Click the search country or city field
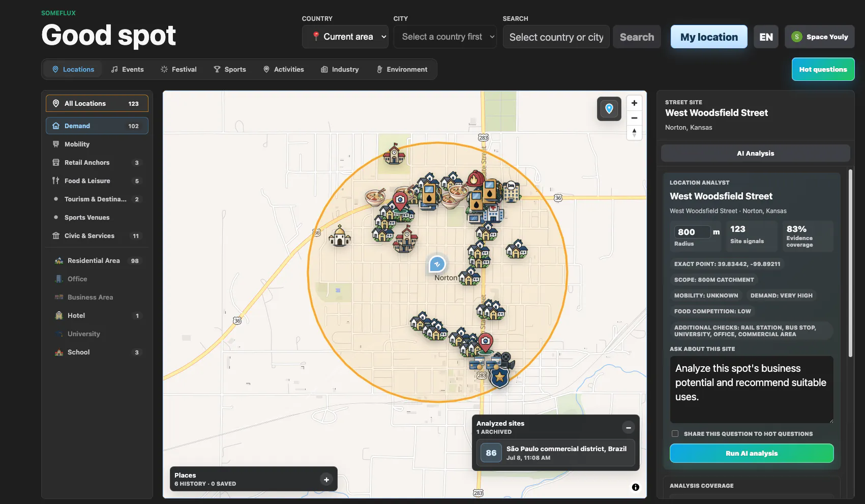 point(556,37)
